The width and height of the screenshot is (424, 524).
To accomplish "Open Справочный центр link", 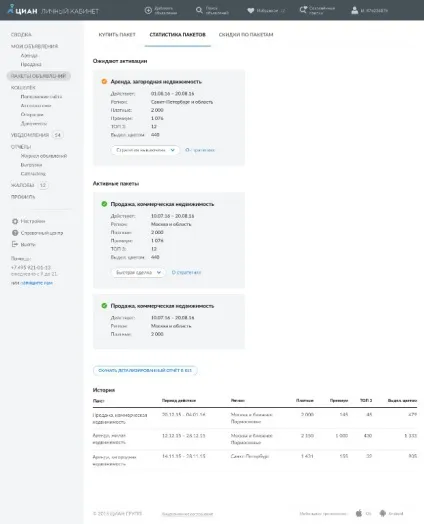I will [x=42, y=233].
